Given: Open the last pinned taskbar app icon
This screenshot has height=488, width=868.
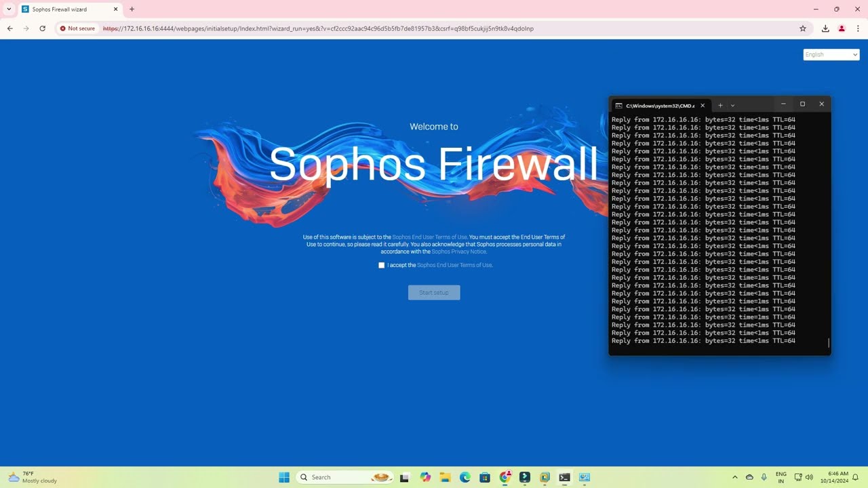Looking at the screenshot, I should point(585,477).
